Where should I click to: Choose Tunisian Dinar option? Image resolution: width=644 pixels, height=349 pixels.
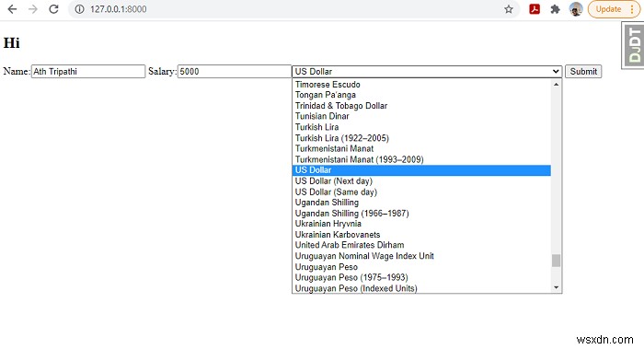click(x=421, y=116)
